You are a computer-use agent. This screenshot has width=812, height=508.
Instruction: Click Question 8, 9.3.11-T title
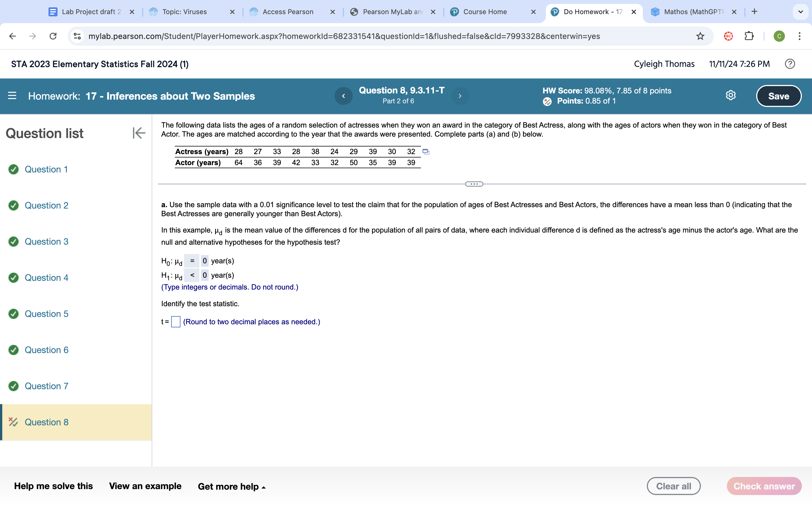(x=402, y=90)
